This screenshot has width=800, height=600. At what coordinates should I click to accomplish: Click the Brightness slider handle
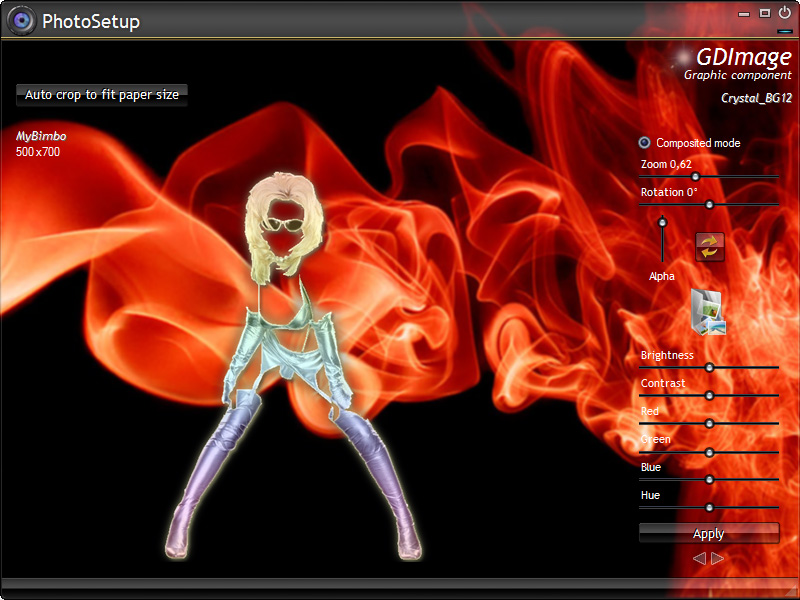pyautogui.click(x=709, y=368)
